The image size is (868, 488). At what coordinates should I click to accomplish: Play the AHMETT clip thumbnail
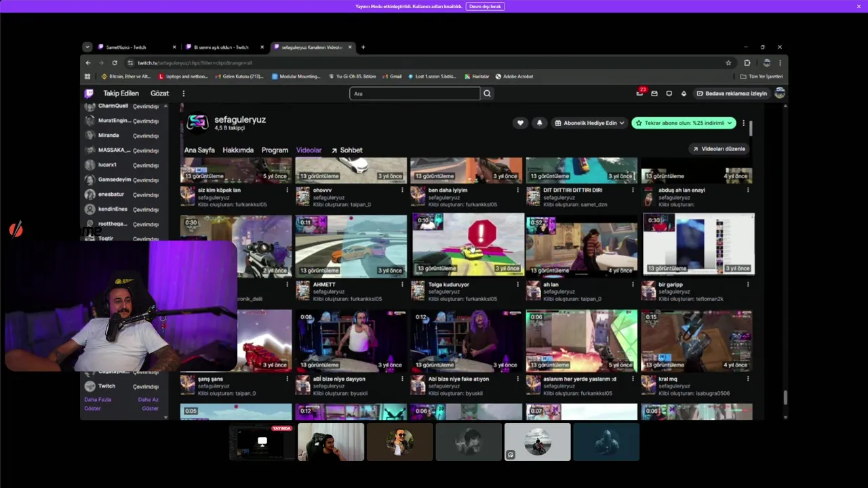click(351, 245)
